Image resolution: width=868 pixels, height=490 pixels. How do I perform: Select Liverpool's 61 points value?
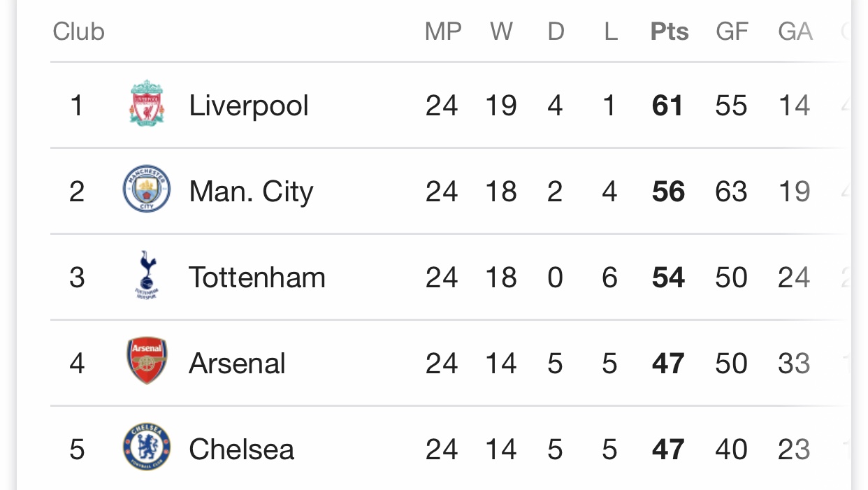pos(667,106)
